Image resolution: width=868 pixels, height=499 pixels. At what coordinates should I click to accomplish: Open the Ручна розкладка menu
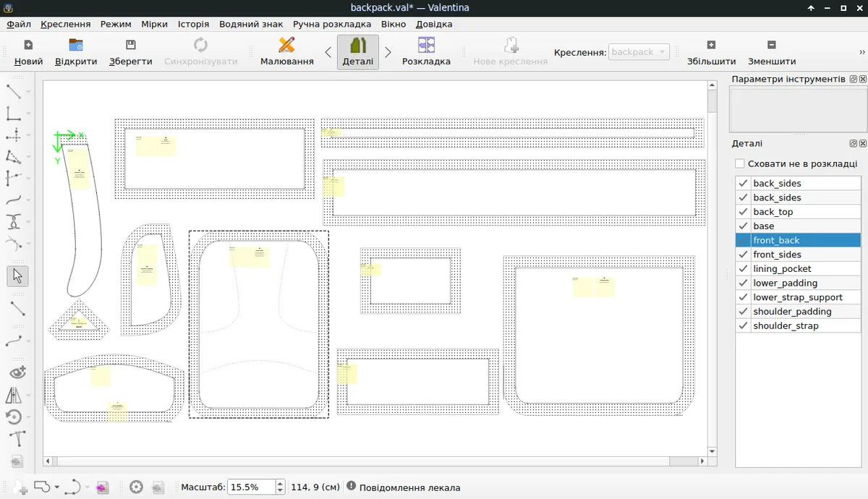332,24
